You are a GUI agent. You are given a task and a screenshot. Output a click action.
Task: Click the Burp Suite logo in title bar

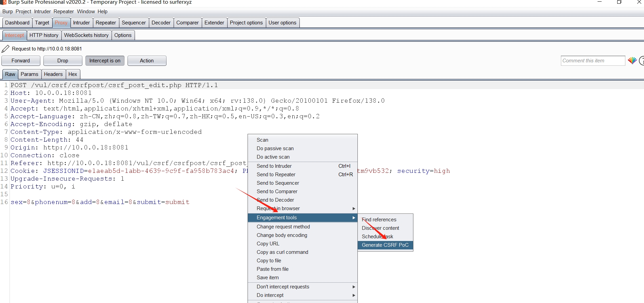click(x=3, y=2)
